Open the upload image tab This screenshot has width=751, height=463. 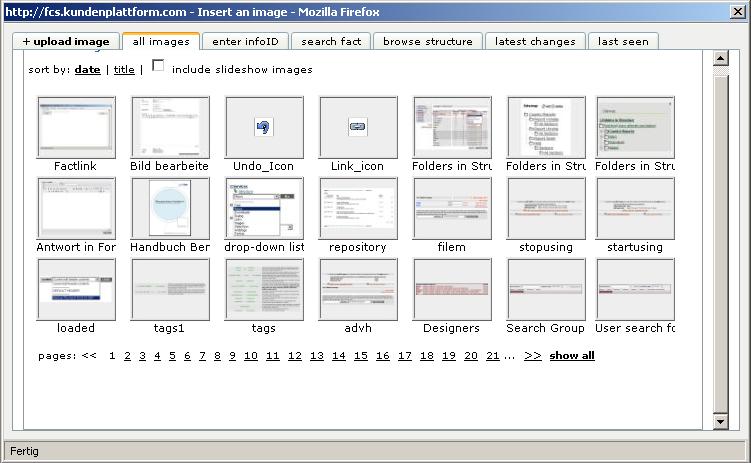click(66, 42)
